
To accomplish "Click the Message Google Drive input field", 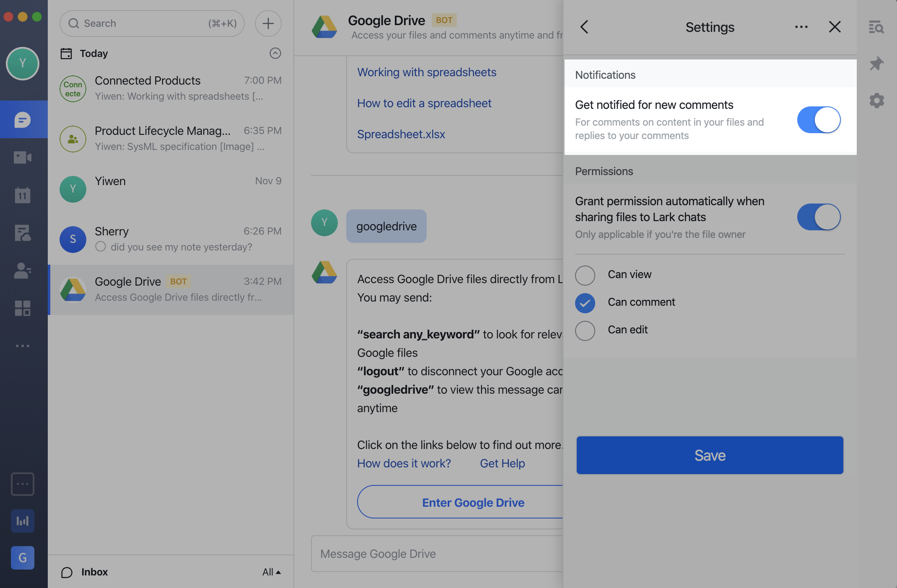I will 437,554.
